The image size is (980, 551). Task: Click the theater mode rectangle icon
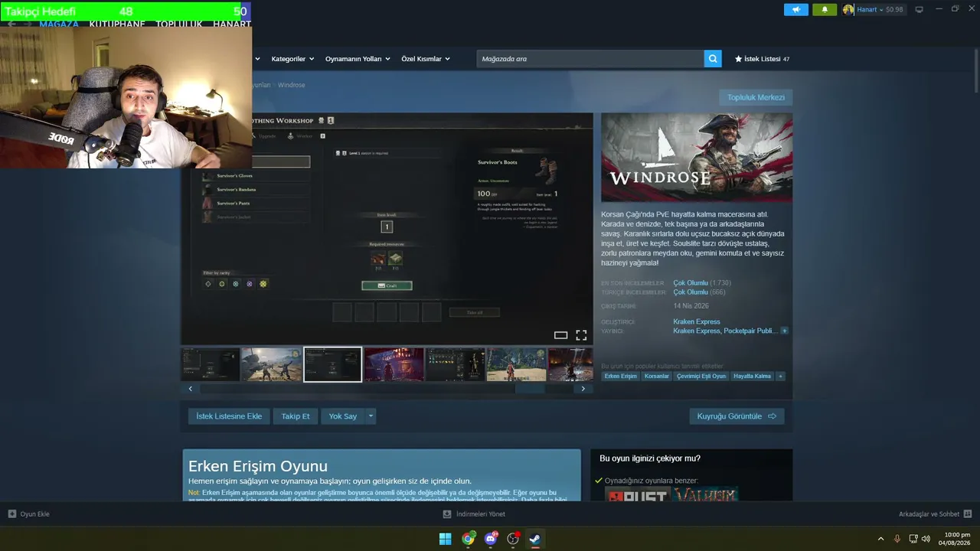[560, 335]
